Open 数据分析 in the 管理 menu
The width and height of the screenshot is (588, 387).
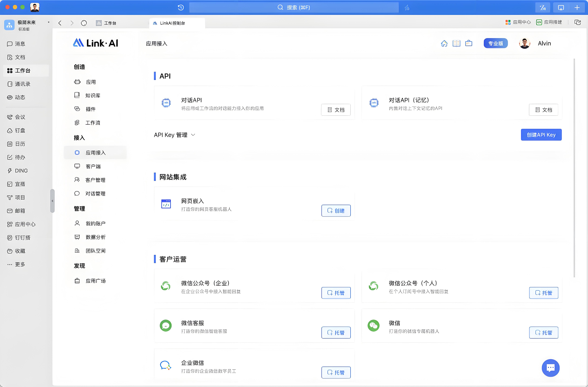[90, 237]
